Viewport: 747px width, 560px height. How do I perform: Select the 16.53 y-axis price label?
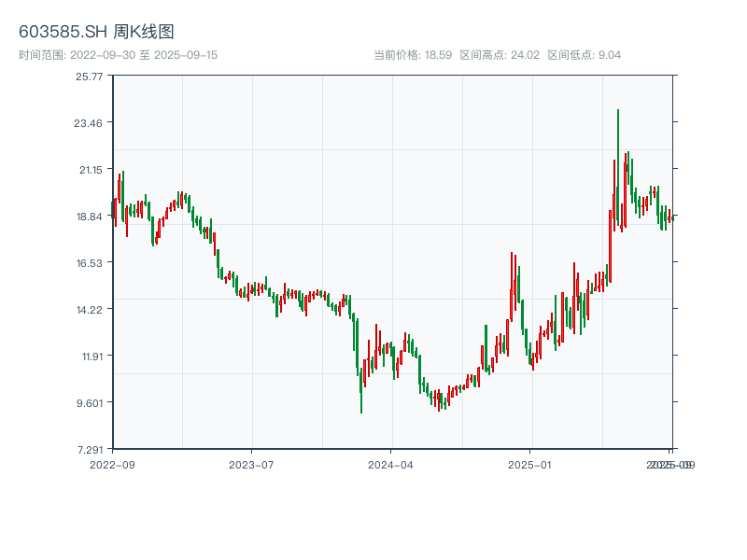90,263
